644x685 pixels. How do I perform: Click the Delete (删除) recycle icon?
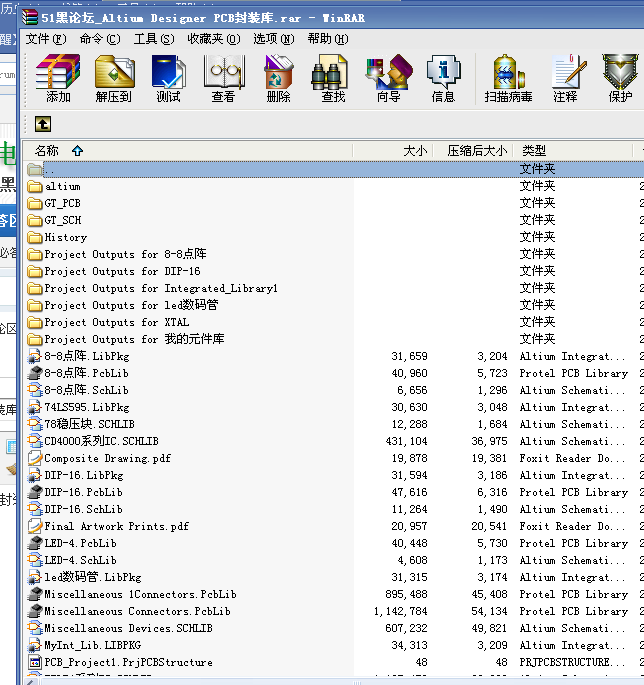[279, 79]
